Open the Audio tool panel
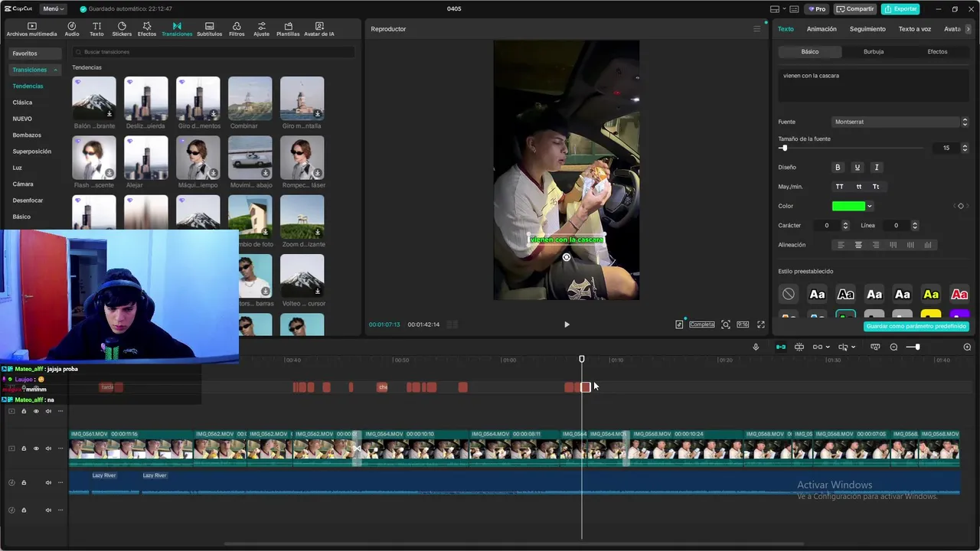980x551 pixels. pos(72,29)
